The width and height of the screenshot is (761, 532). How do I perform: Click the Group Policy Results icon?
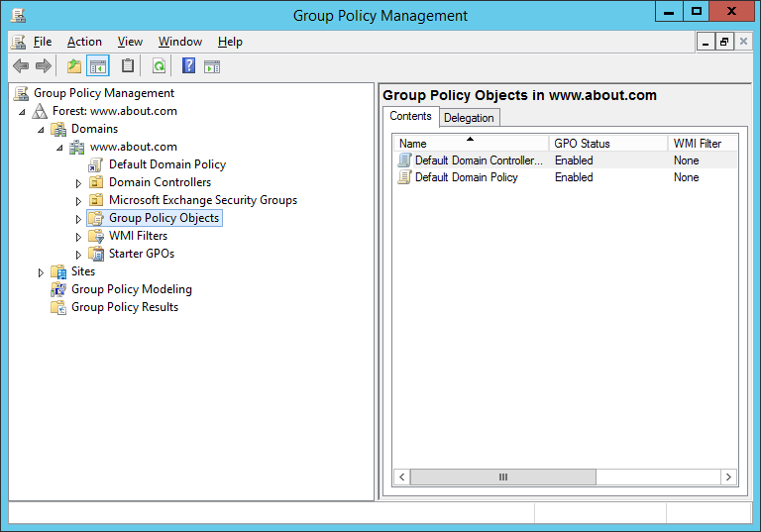pyautogui.click(x=58, y=308)
